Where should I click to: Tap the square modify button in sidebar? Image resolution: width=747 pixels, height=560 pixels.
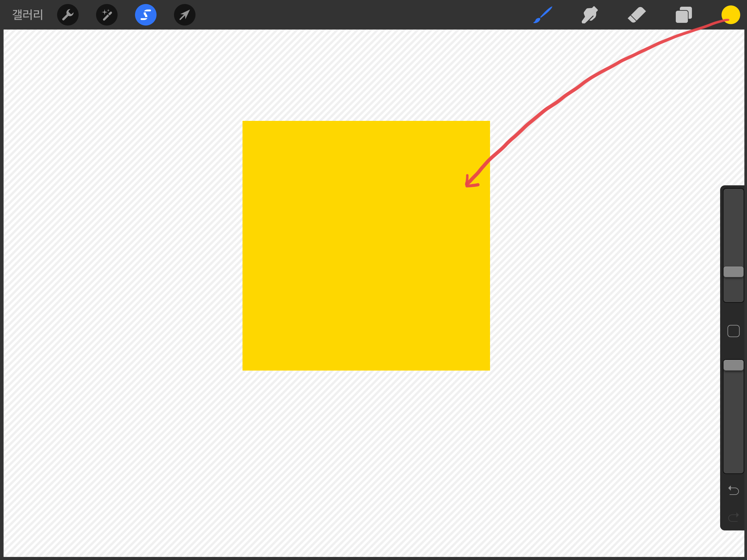point(733,331)
